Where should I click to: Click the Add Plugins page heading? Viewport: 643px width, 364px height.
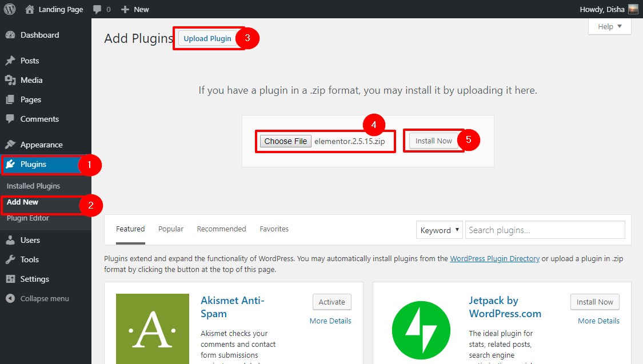coord(139,38)
